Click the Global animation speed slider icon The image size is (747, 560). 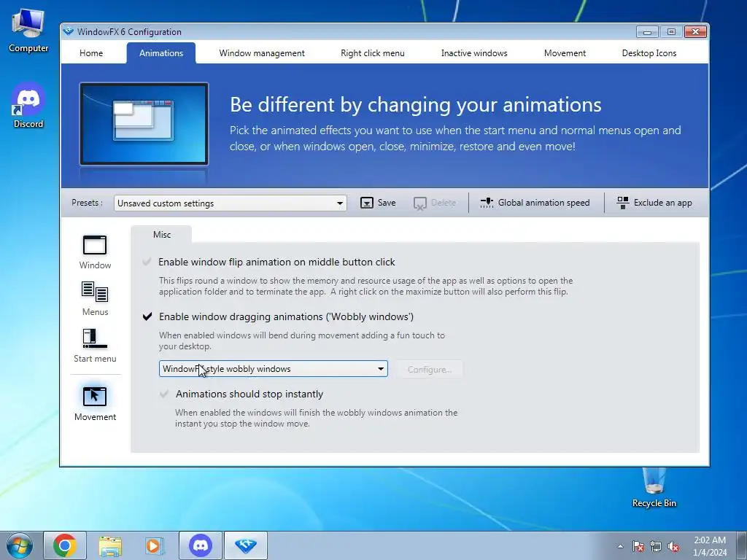click(x=487, y=203)
